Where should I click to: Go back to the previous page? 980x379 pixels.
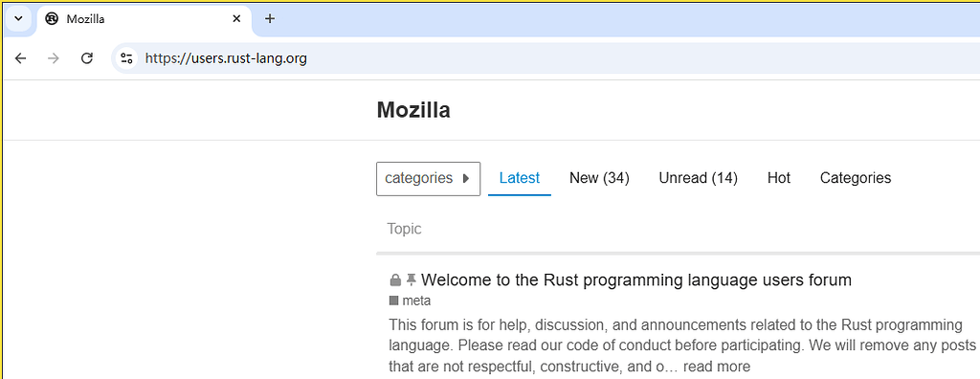click(x=21, y=58)
